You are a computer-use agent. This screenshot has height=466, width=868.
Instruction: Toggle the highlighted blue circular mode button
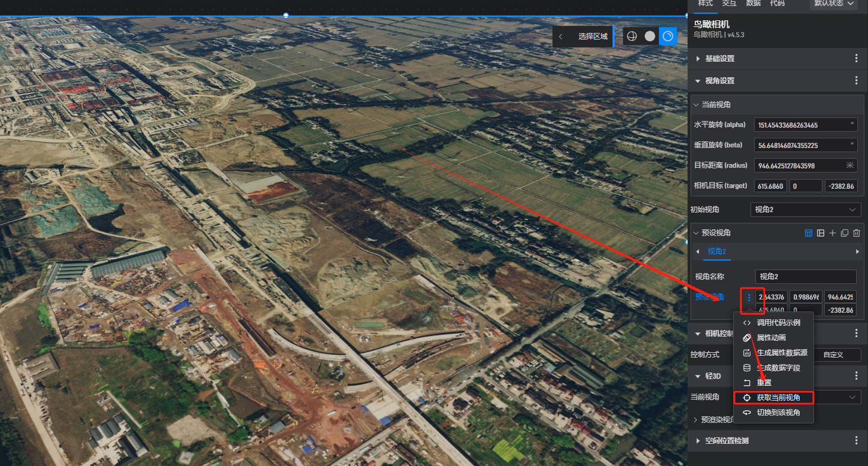tap(668, 37)
